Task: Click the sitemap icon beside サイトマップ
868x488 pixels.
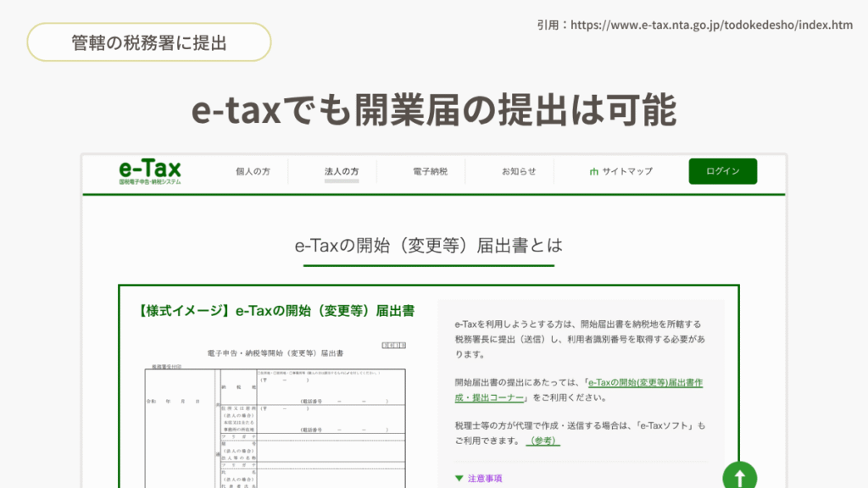Action: [594, 171]
